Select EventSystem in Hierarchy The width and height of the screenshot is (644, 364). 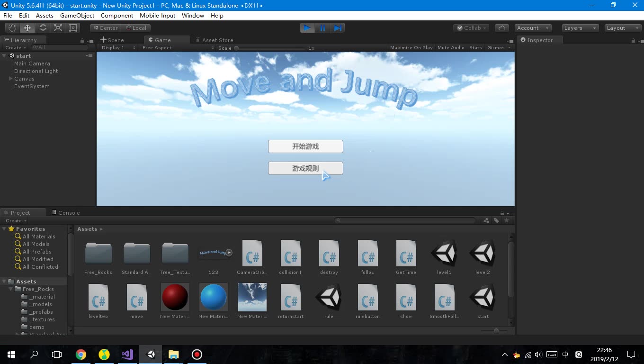tap(32, 86)
